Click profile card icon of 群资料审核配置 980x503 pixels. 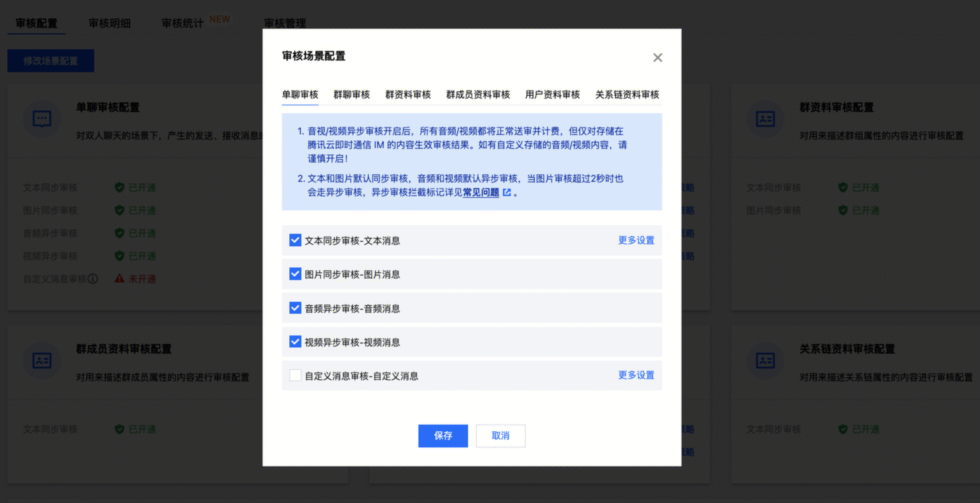click(765, 119)
